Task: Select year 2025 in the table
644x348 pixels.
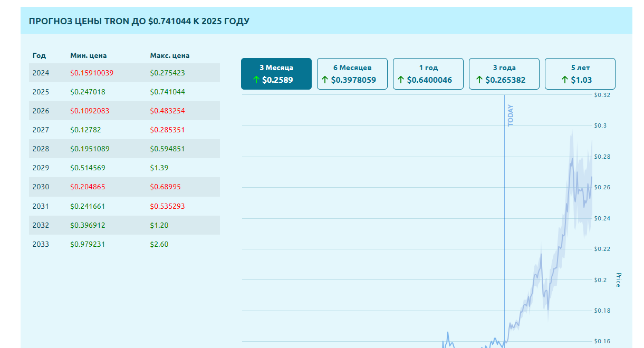Action: click(41, 92)
